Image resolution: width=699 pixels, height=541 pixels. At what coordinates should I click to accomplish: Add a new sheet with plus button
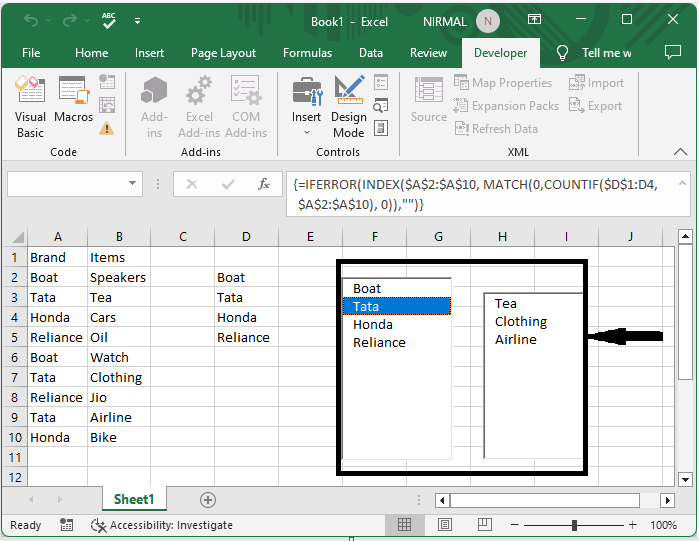tap(208, 499)
